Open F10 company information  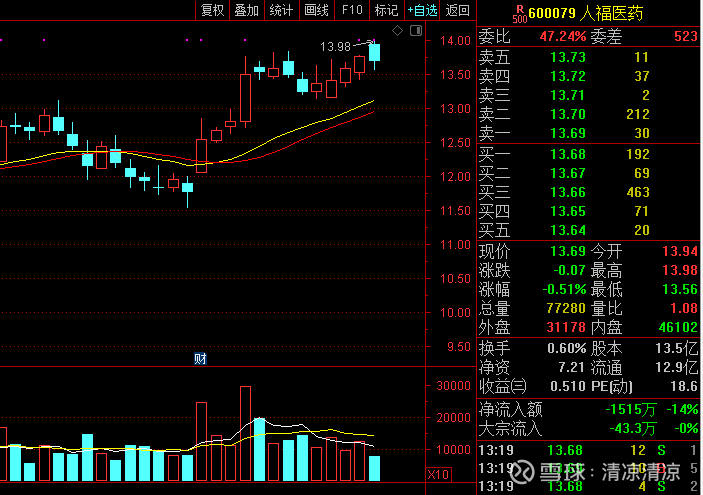click(x=352, y=10)
